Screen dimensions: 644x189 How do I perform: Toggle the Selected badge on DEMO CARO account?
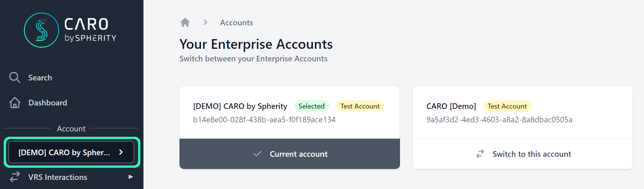click(x=311, y=106)
